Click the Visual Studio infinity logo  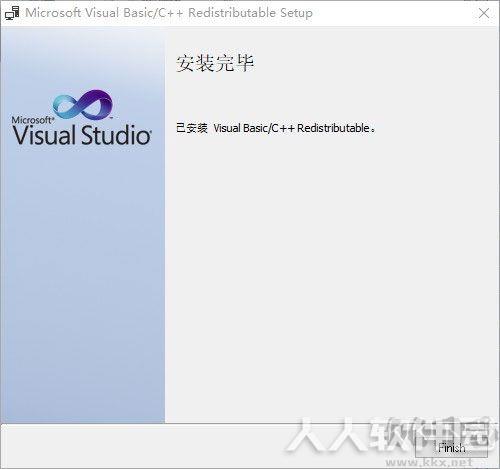click(83, 104)
